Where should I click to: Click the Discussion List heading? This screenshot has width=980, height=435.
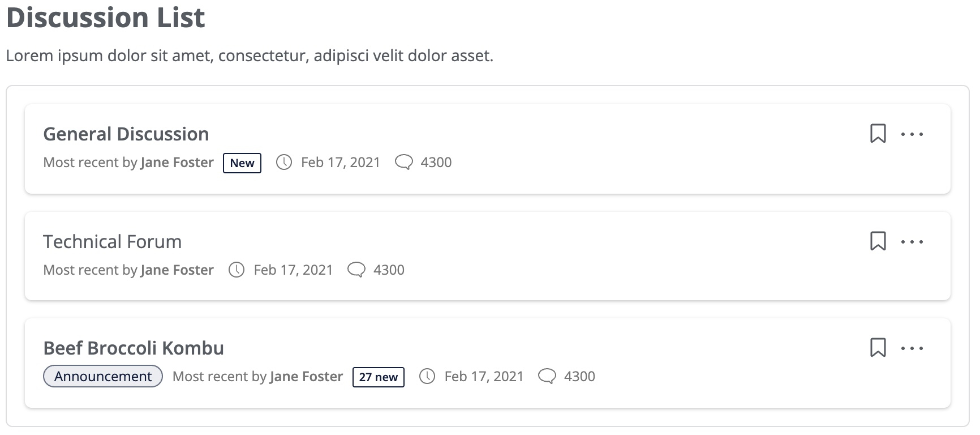(x=106, y=17)
